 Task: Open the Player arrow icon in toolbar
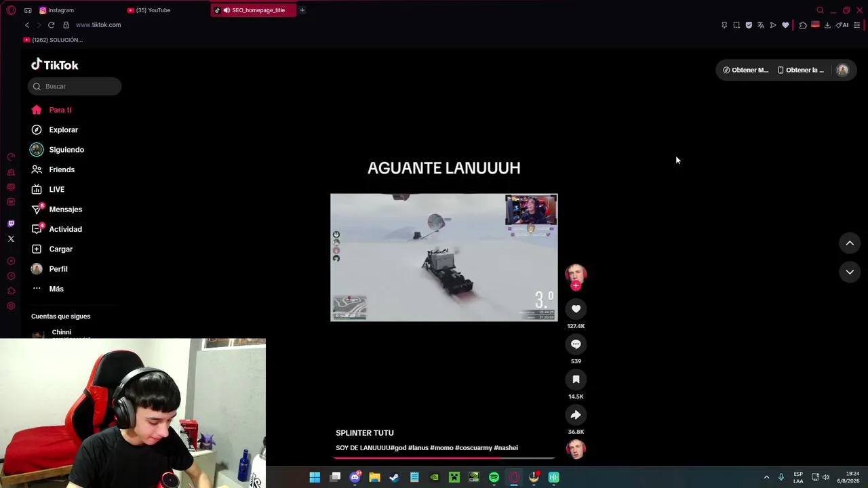773,25
